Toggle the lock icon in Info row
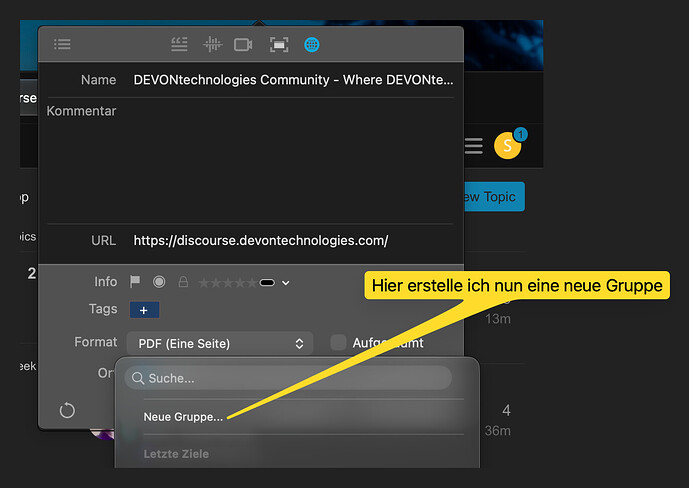This screenshot has height=488, width=689. [x=183, y=282]
